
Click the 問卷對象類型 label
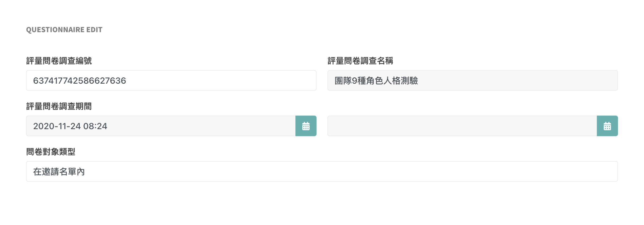(50, 152)
